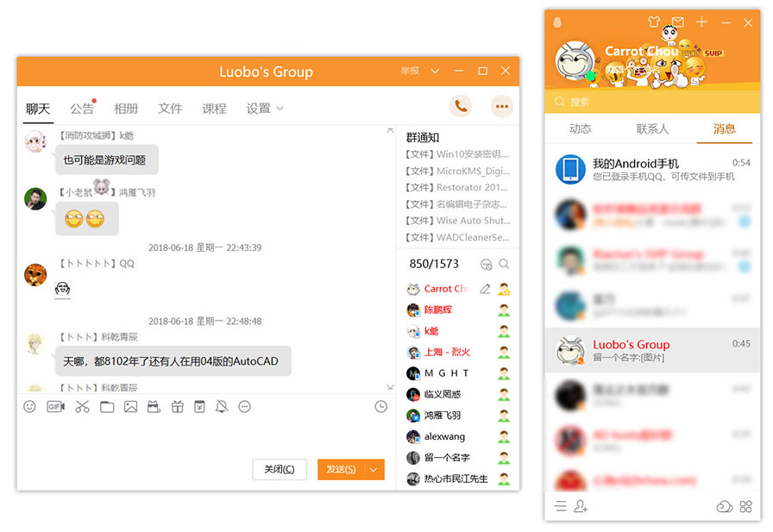Image resolution: width=773 pixels, height=532 pixels.
Task: Expand chat area with bottom arrow
Action: click(x=390, y=387)
